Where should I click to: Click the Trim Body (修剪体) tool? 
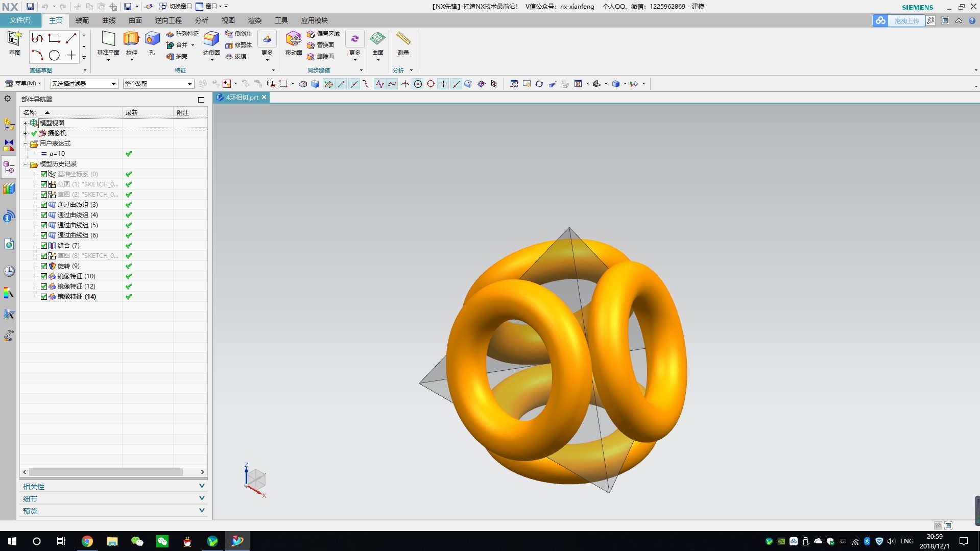pos(238,45)
